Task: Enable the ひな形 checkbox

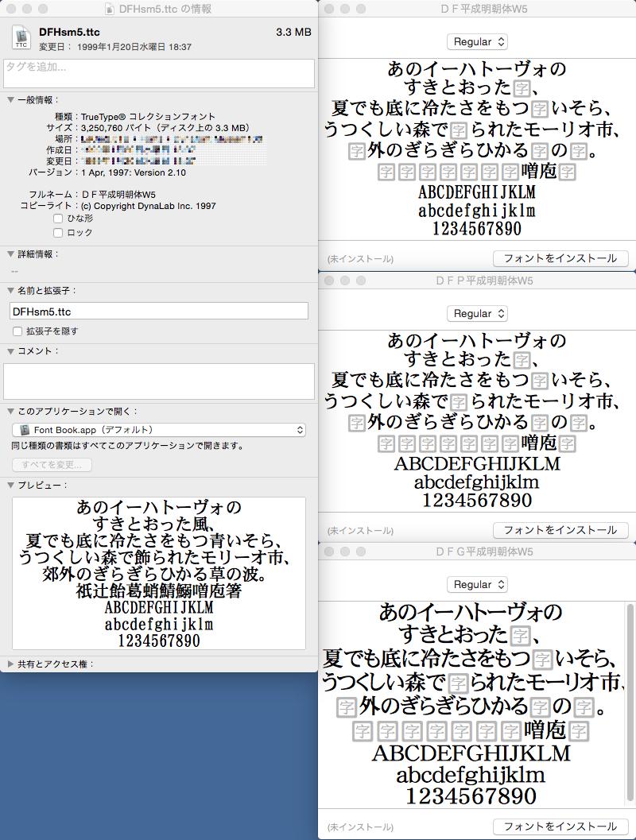Action: point(58,219)
